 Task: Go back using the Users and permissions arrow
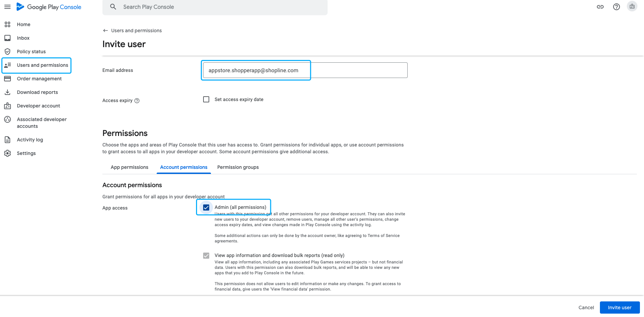(105, 31)
